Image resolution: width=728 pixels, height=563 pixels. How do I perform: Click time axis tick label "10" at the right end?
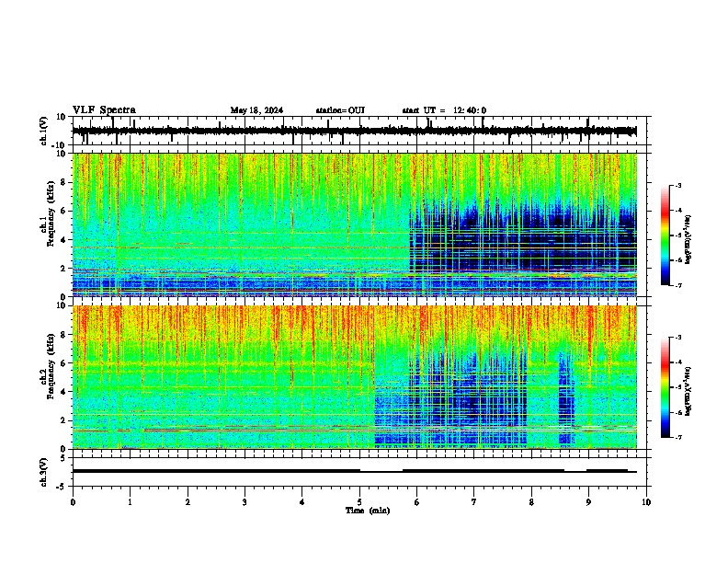pos(646,502)
